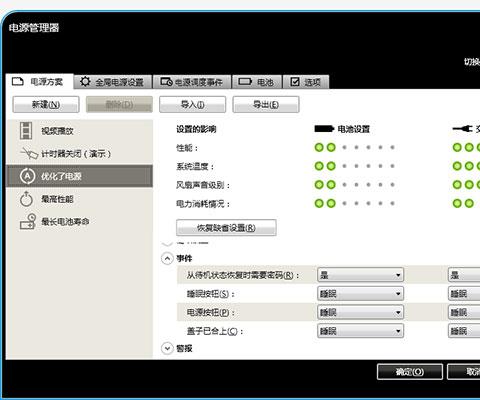480x400 pixels.
Task: Click the 导出(E) button
Action: click(x=266, y=105)
